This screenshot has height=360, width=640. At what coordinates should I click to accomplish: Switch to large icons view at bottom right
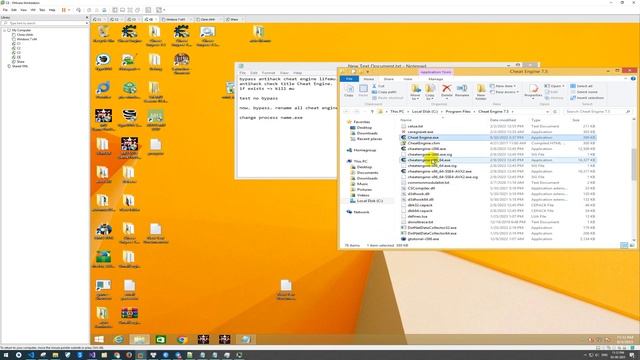(632, 245)
